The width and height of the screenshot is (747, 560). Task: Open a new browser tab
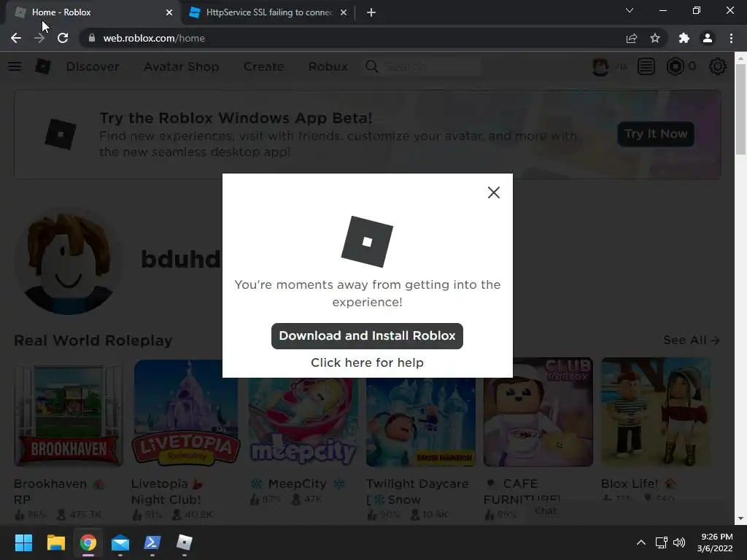point(371,12)
